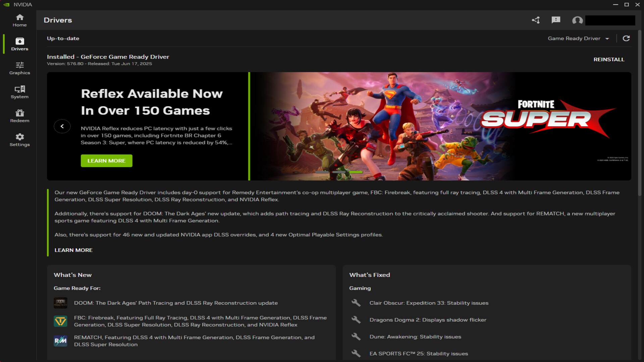Click the share icon in header
Viewport: 644px width, 362px height.
tap(536, 20)
